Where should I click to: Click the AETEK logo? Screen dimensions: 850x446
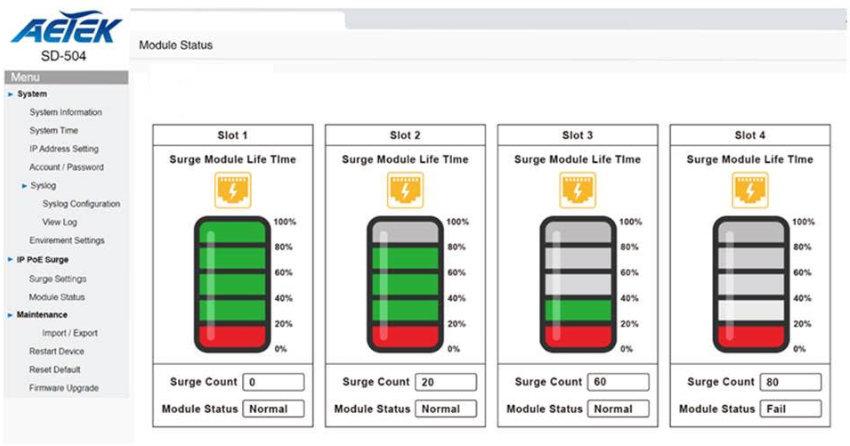[67, 30]
